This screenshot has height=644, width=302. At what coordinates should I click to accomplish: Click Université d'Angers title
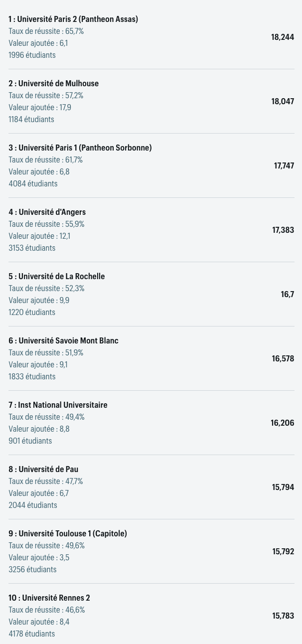click(47, 212)
